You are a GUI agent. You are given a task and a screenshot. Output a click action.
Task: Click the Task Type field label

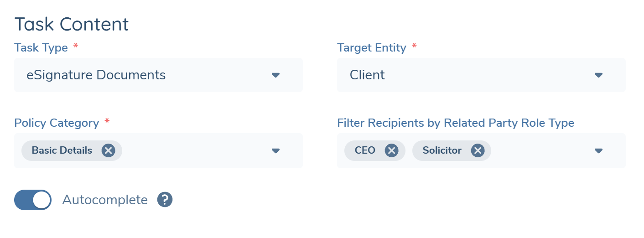pyautogui.click(x=41, y=47)
